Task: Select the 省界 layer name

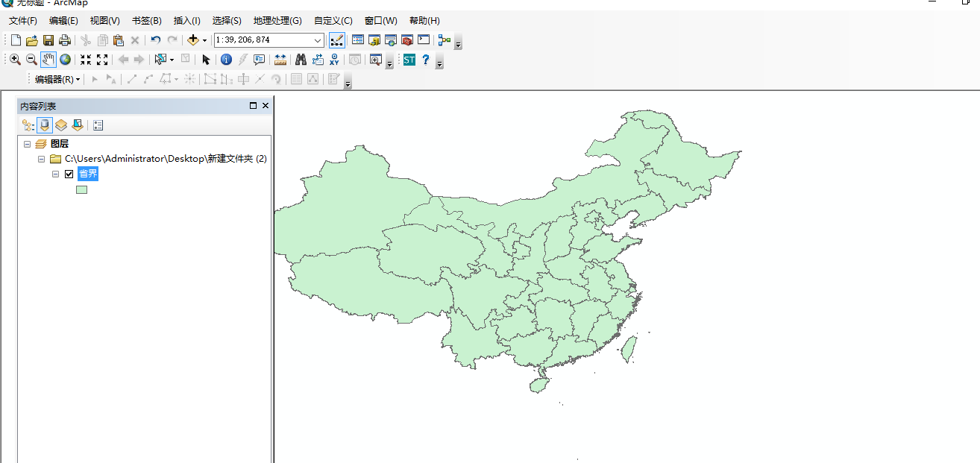Action: point(88,174)
